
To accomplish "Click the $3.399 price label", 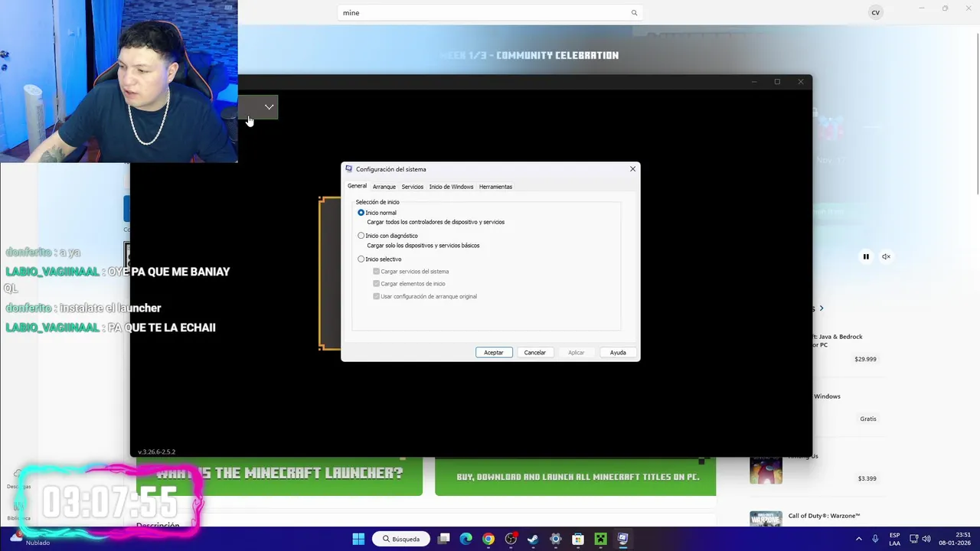I will click(x=867, y=478).
